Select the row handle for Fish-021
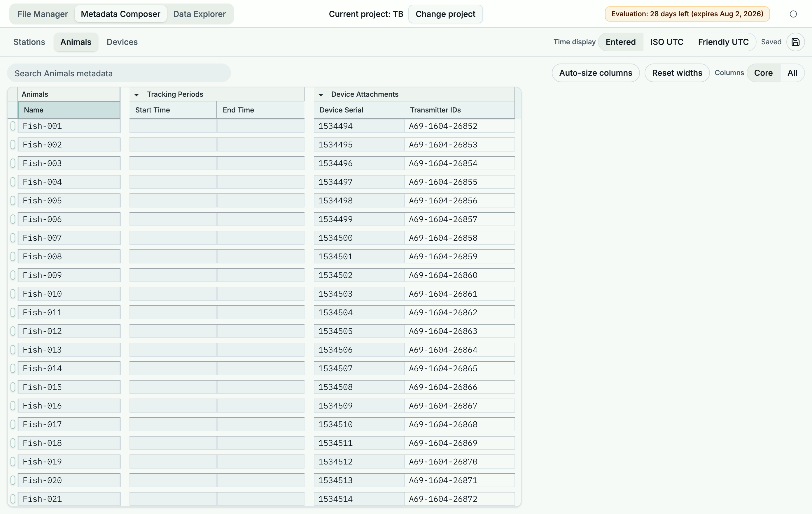The width and height of the screenshot is (812, 514). pos(13,499)
